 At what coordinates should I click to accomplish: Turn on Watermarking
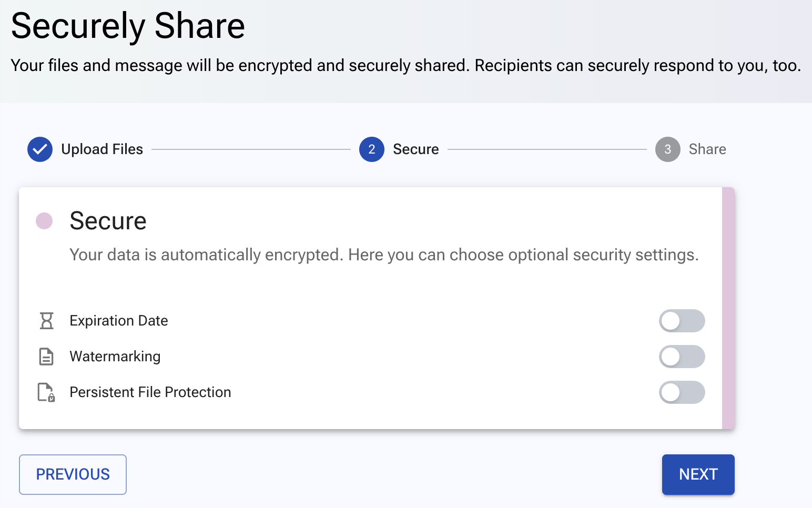tap(682, 356)
